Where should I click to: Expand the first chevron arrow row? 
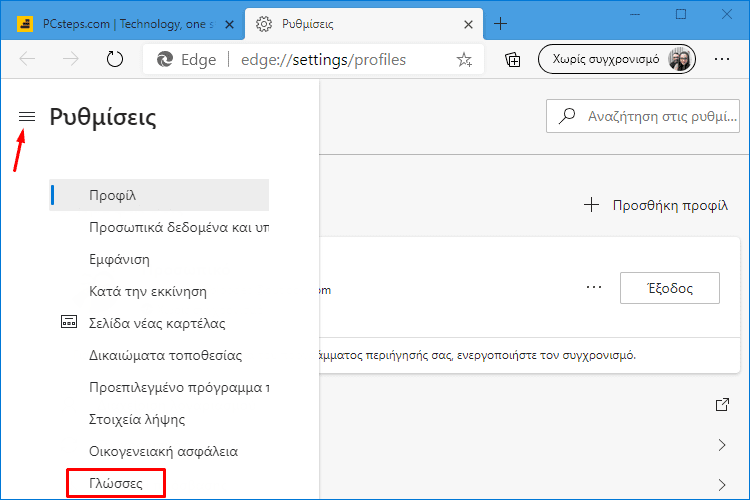click(722, 445)
